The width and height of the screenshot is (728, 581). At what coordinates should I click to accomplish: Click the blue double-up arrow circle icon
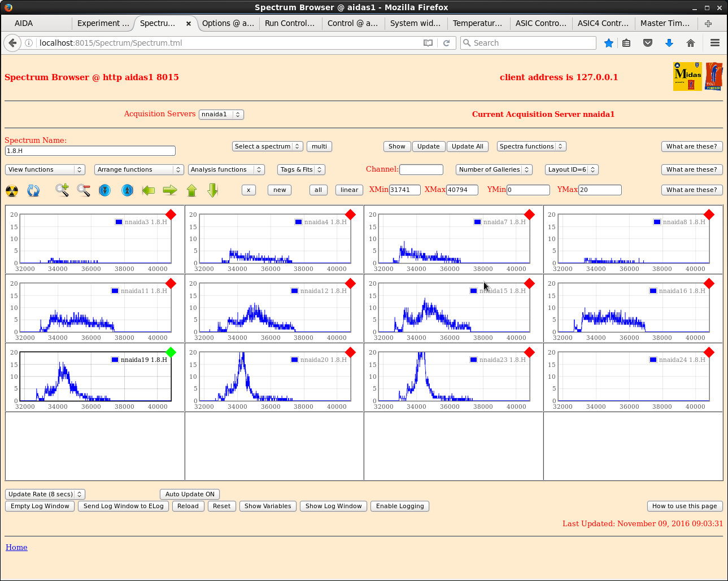tap(128, 190)
